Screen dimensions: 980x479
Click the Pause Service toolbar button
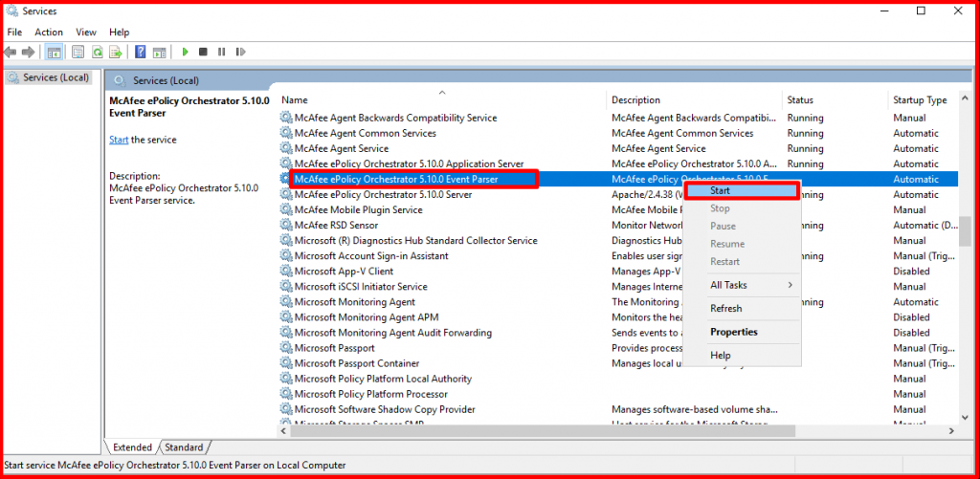221,52
